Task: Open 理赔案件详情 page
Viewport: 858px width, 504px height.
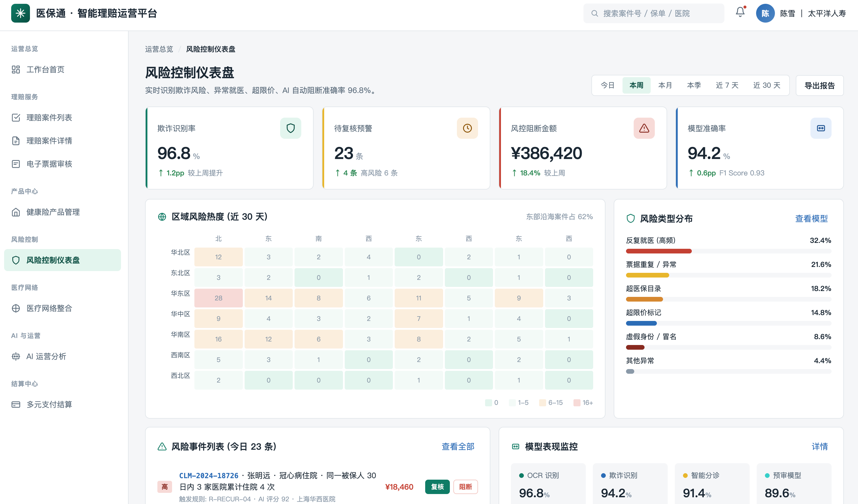Action: click(63, 141)
